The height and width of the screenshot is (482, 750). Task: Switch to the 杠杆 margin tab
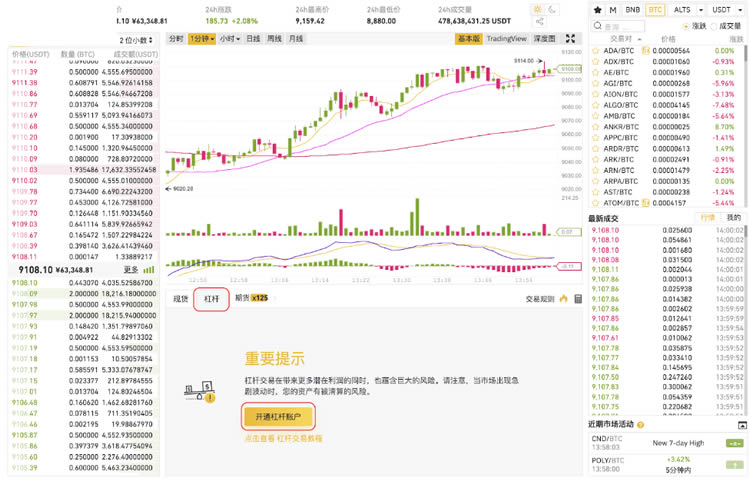pos(211,299)
